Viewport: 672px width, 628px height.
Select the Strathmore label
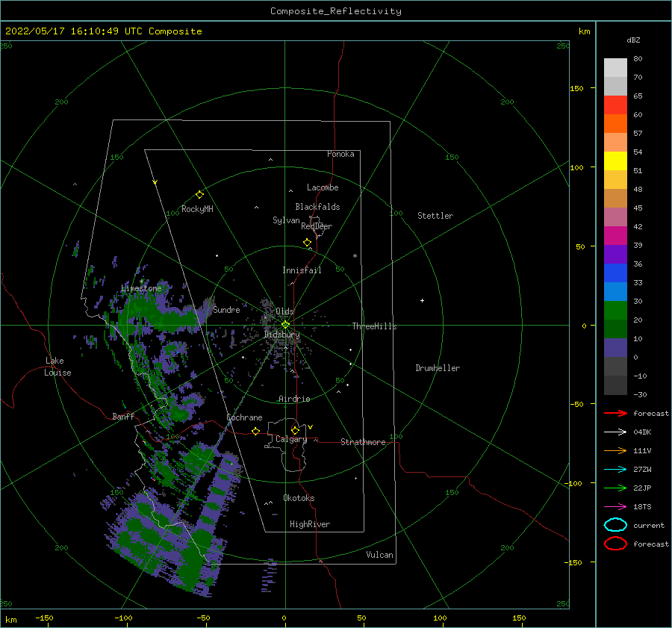pos(364,442)
